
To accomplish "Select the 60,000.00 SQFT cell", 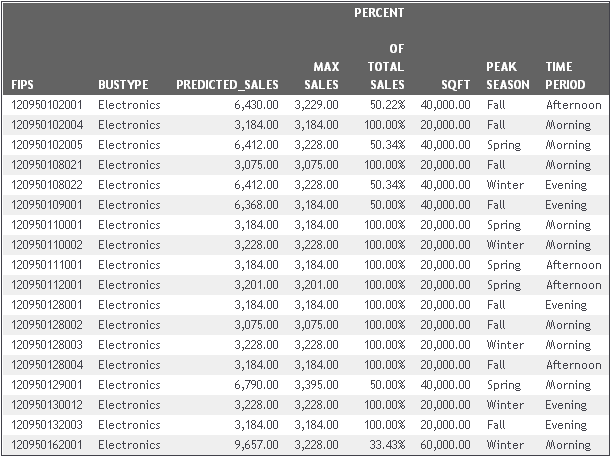I will pos(445,445).
